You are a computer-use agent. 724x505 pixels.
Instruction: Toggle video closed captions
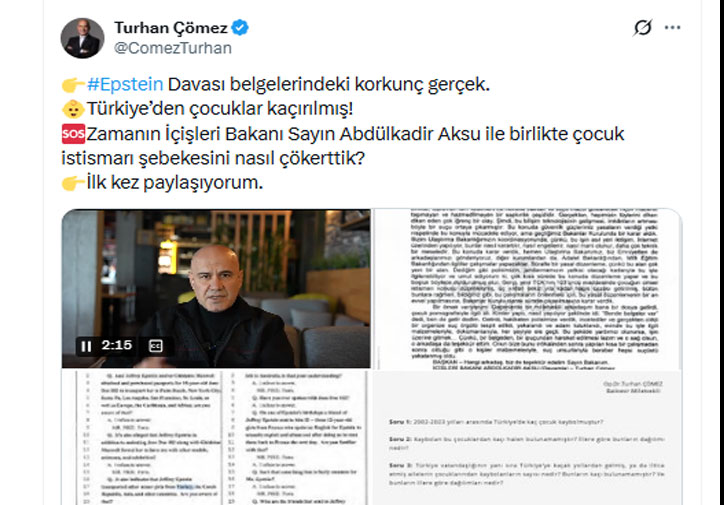pos(156,346)
